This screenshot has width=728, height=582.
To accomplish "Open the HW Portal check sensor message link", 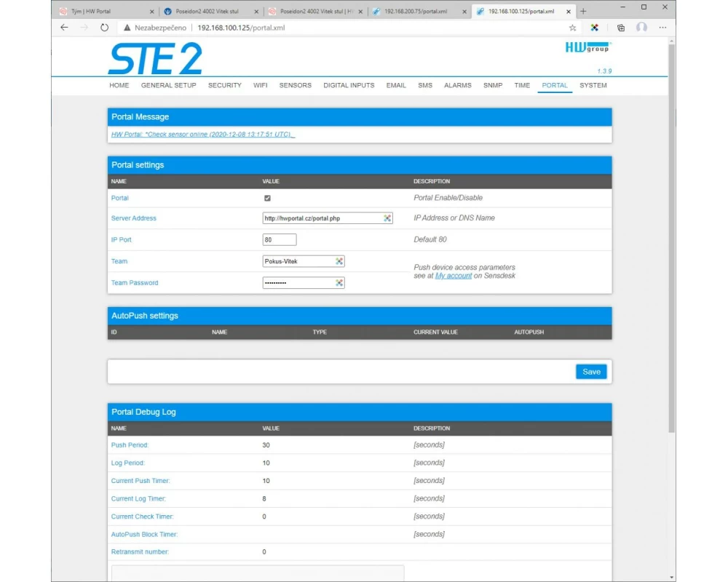I will 202,135.
